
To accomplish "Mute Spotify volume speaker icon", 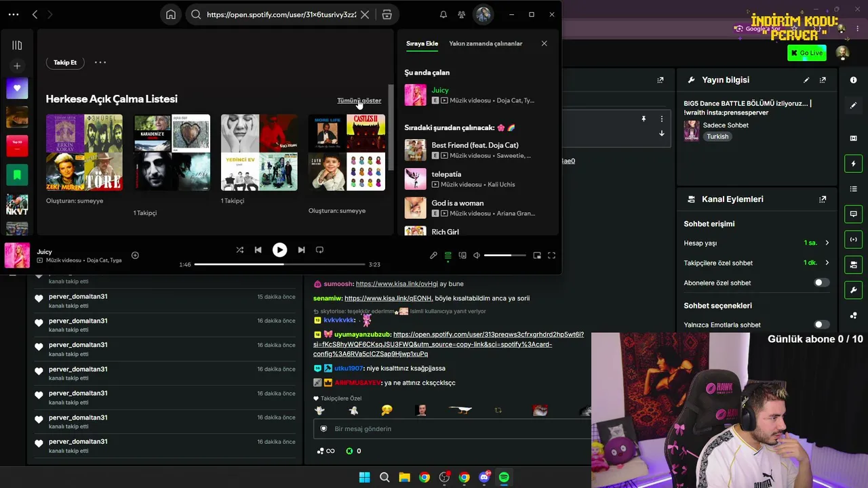I will tap(477, 256).
